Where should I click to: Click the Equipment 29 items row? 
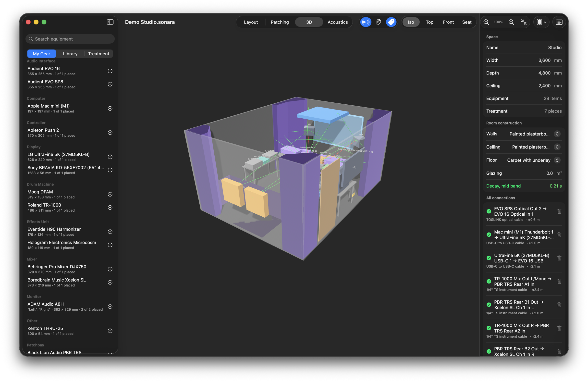524,98
